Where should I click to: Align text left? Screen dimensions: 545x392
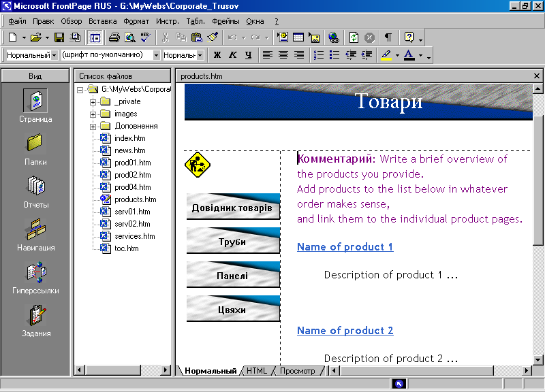tap(267, 55)
